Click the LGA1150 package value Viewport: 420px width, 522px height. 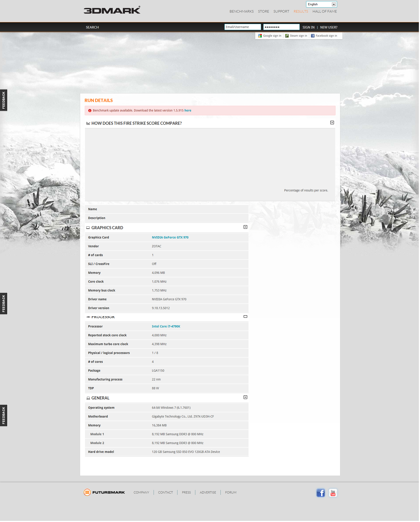coord(158,371)
